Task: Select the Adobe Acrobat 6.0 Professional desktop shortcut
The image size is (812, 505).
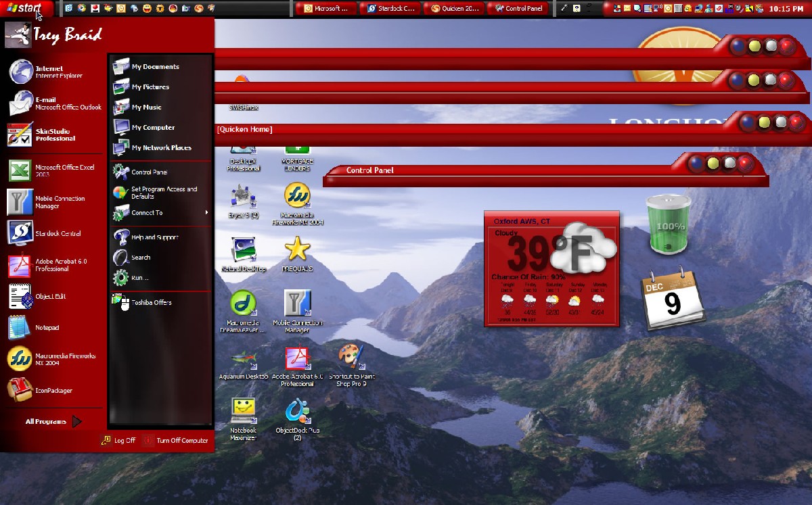Action: coord(297,366)
